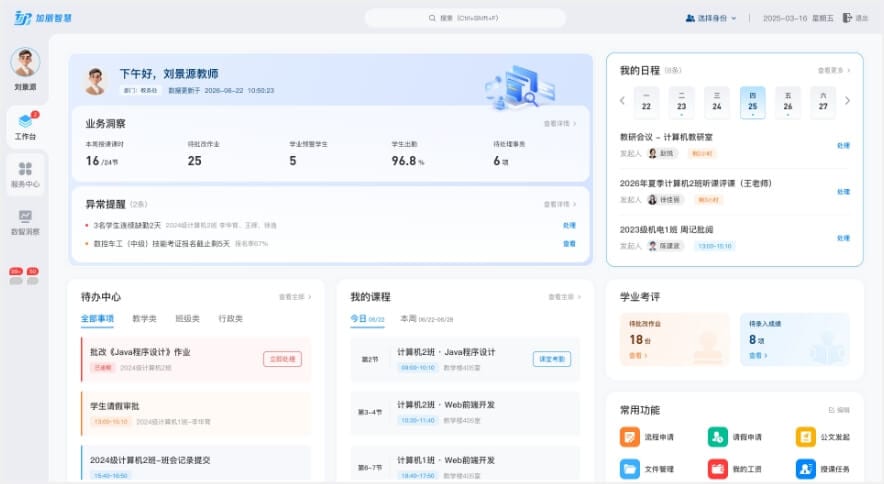Viewport: 884px width, 484px height.
Task: Switch to 本周 tab in 我的课程
Action: (x=426, y=319)
